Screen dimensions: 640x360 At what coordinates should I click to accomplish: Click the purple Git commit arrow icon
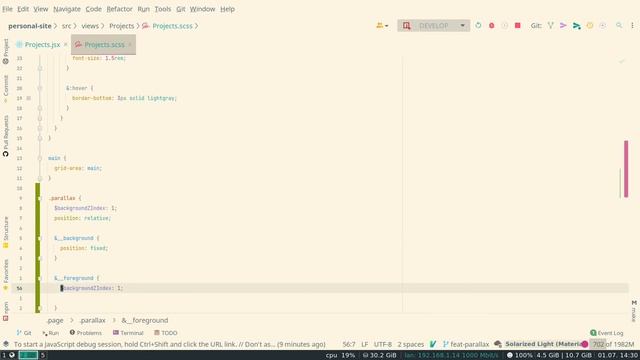coord(563,25)
